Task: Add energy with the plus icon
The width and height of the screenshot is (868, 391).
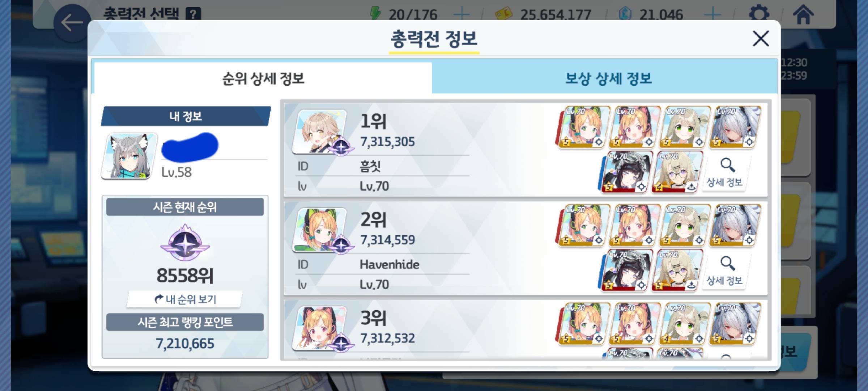Action: pyautogui.click(x=461, y=14)
